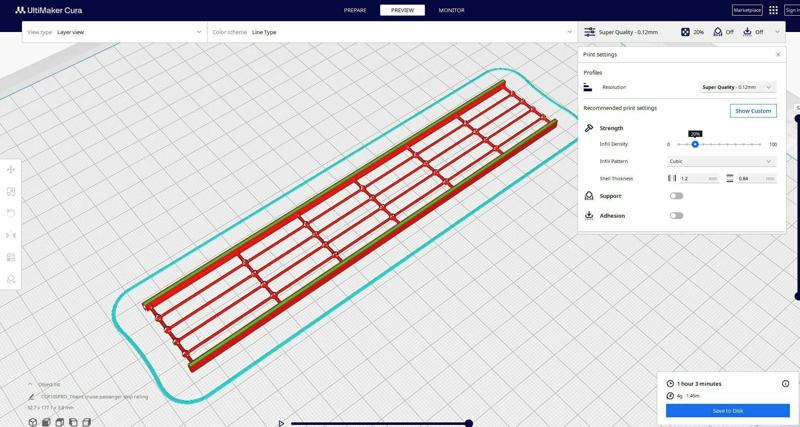This screenshot has width=800, height=427.
Task: Open the Infill Pattern Cubic dropdown
Action: click(x=721, y=161)
